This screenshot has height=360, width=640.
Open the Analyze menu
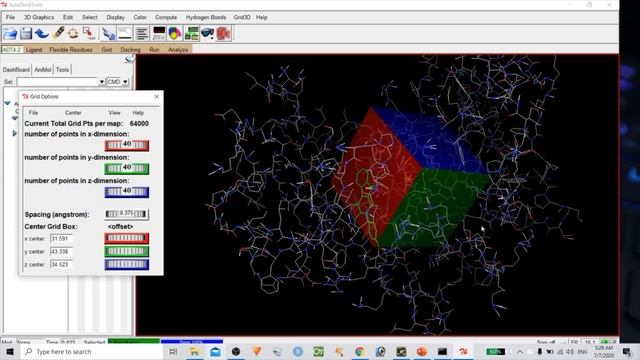(178, 49)
